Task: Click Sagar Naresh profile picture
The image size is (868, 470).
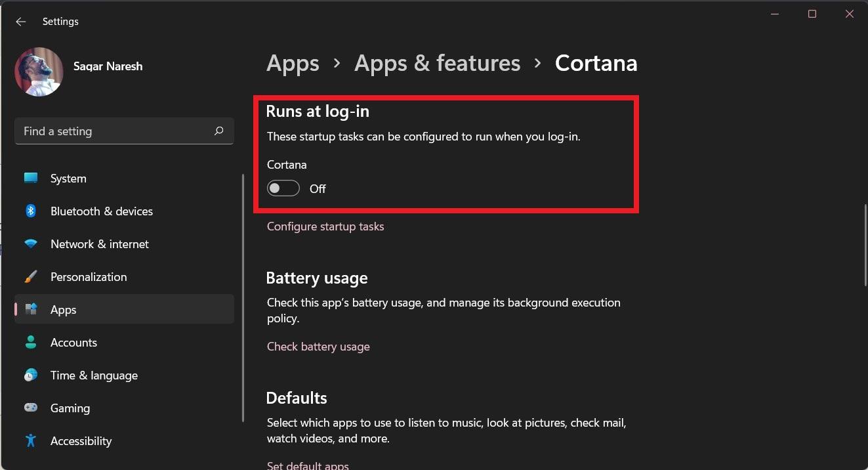Action: (39, 72)
